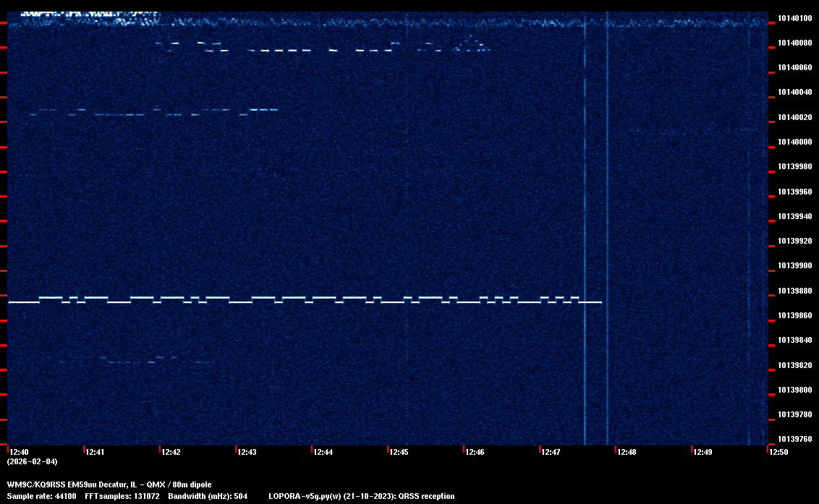Viewport: 819px width, 504px height.
Task: Click the 10140100 frequency label
Action: (794, 18)
